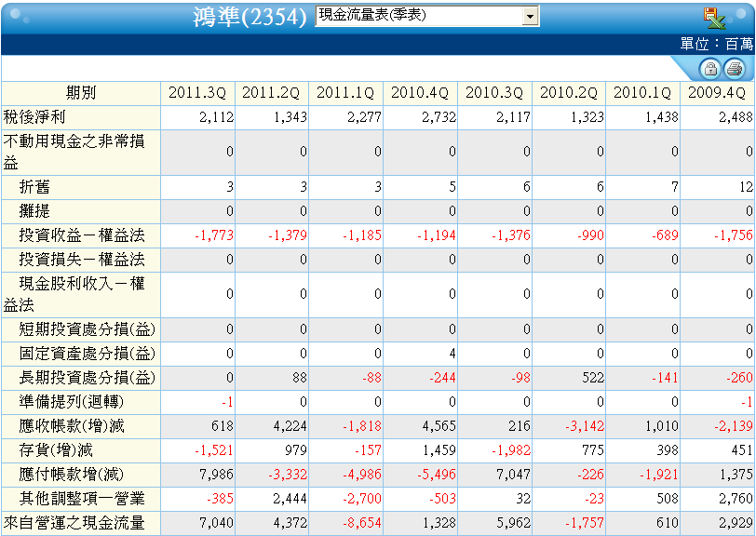Click 營運現金流量 value 5,962
The image size is (756, 536).
point(513,523)
